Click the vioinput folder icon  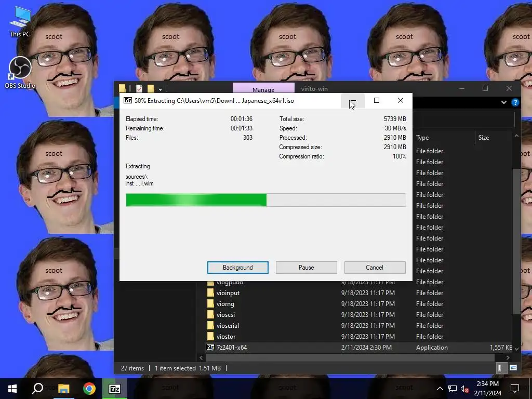[210, 293]
